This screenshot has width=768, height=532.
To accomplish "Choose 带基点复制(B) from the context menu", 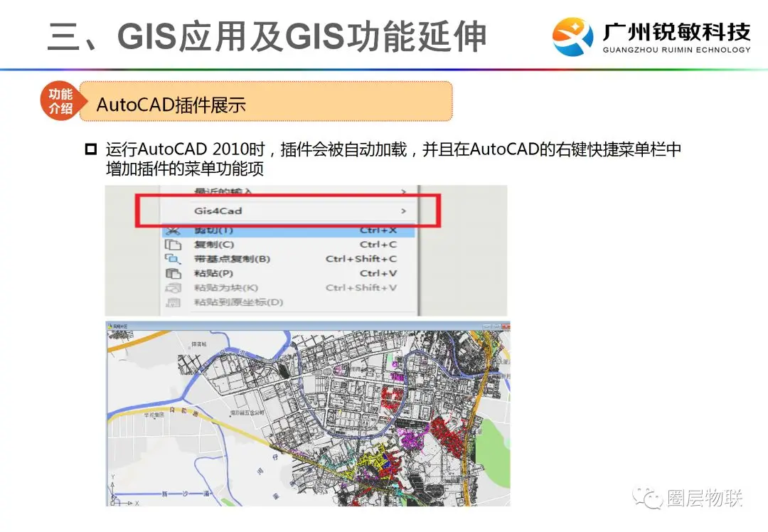I will [x=289, y=259].
